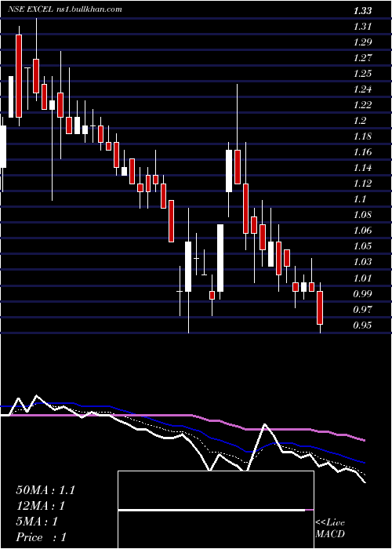
Task: Select the 1.05 price axis label
Action: (x=362, y=246)
